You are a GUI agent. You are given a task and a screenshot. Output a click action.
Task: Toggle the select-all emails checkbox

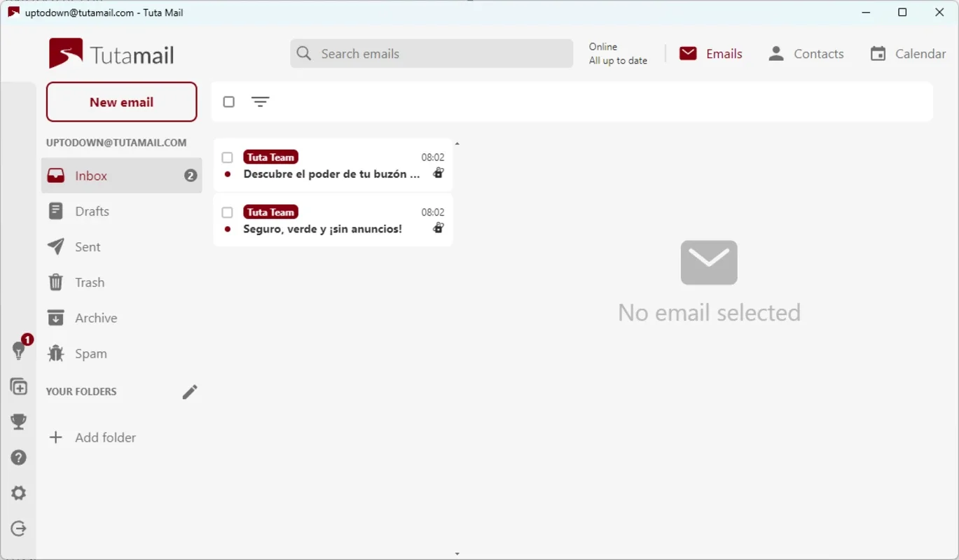point(229,102)
